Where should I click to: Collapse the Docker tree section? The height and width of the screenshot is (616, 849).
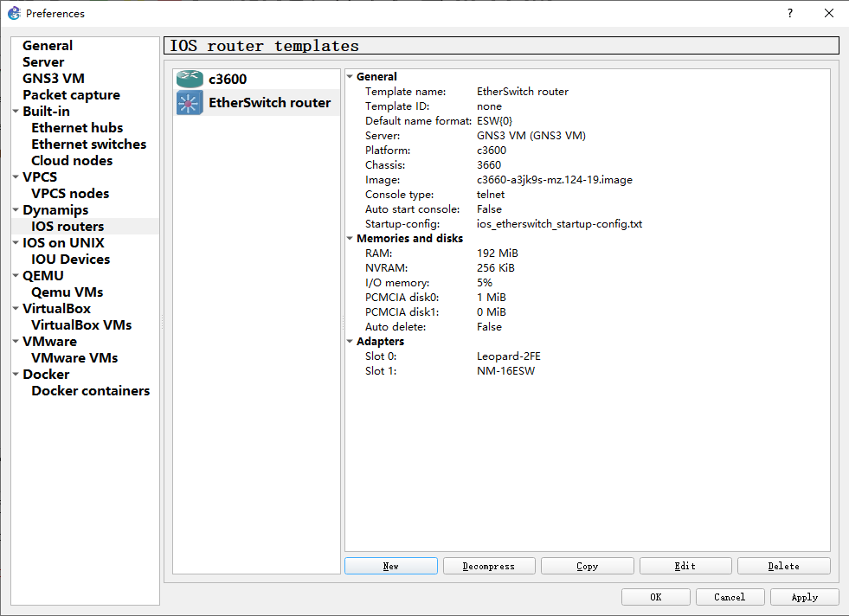(16, 374)
